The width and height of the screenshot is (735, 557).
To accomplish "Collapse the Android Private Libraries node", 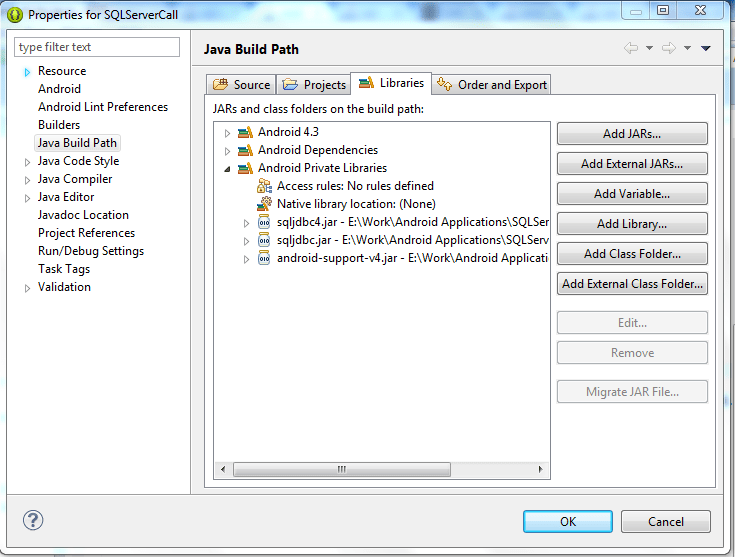I will 227,169.
